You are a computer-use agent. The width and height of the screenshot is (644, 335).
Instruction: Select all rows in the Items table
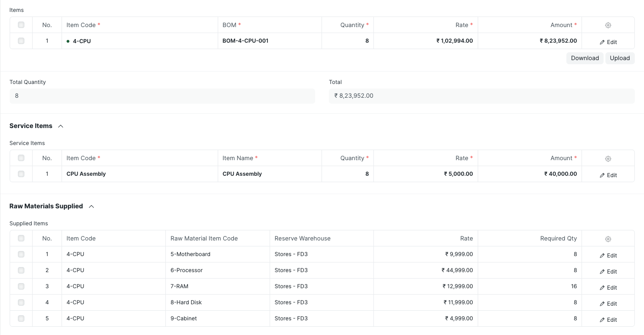[21, 25]
